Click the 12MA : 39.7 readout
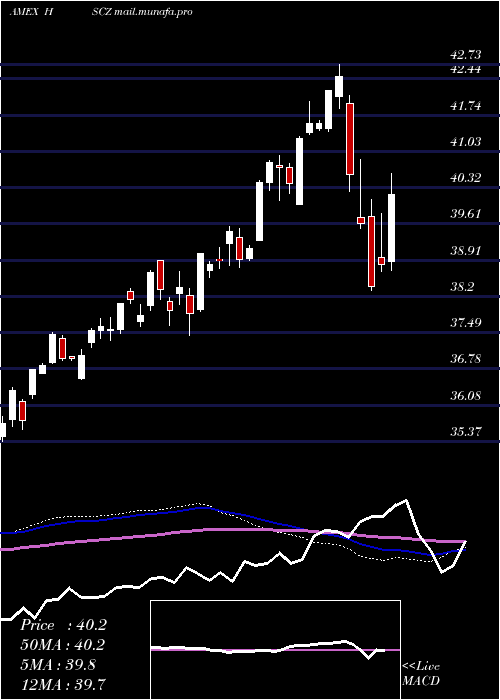The height and width of the screenshot is (700, 500). (63, 684)
